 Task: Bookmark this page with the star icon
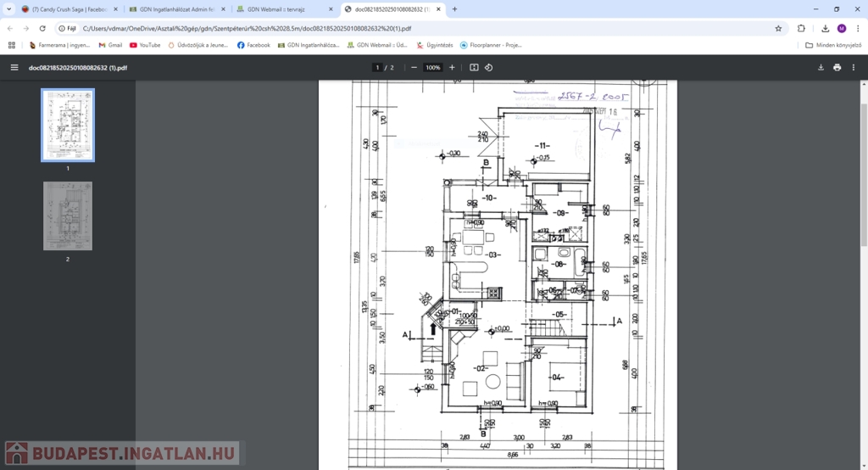click(x=778, y=28)
